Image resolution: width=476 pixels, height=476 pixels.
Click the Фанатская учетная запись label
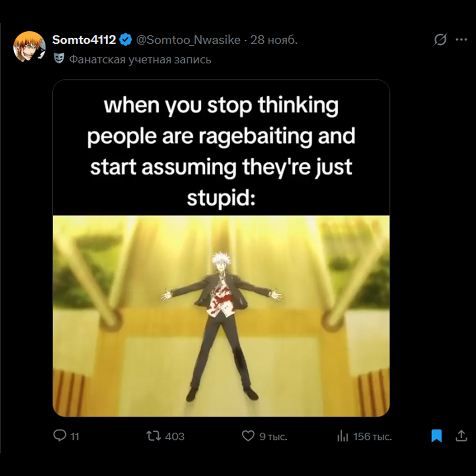pyautogui.click(x=140, y=60)
